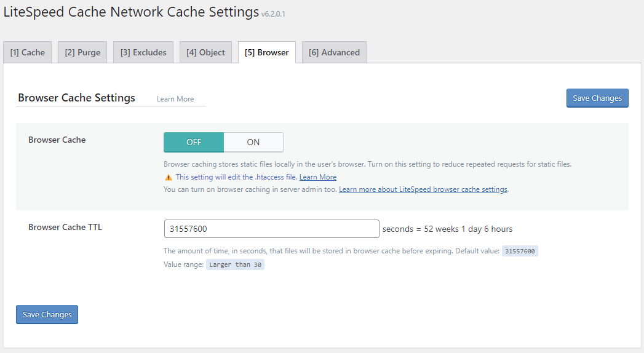Viewport: 644px width, 353px height.
Task: Switch to the [2] Purge tab
Action: tap(82, 52)
